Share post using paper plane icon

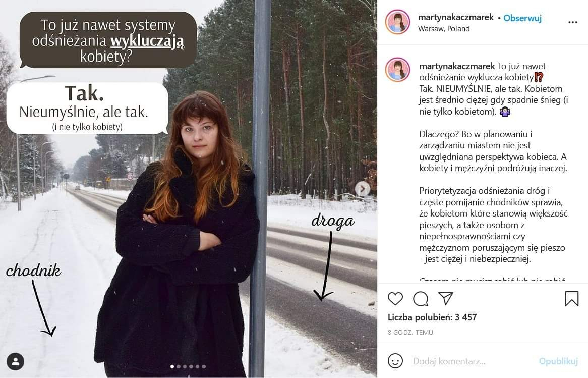(x=446, y=298)
